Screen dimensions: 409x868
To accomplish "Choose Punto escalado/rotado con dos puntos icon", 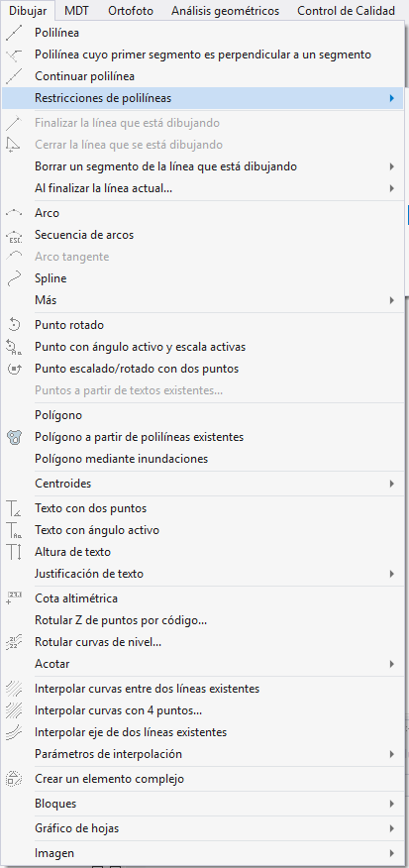I will (x=14, y=369).
